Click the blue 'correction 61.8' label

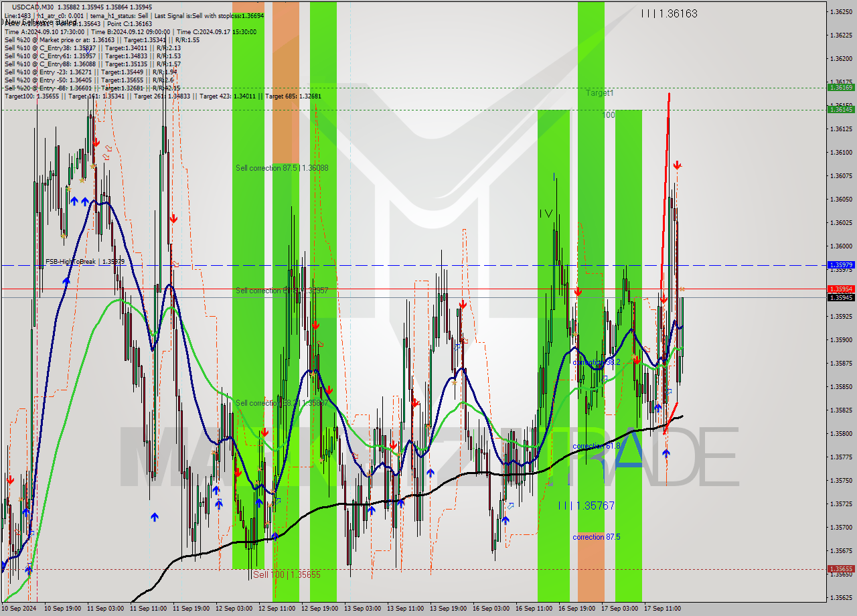pos(597,446)
